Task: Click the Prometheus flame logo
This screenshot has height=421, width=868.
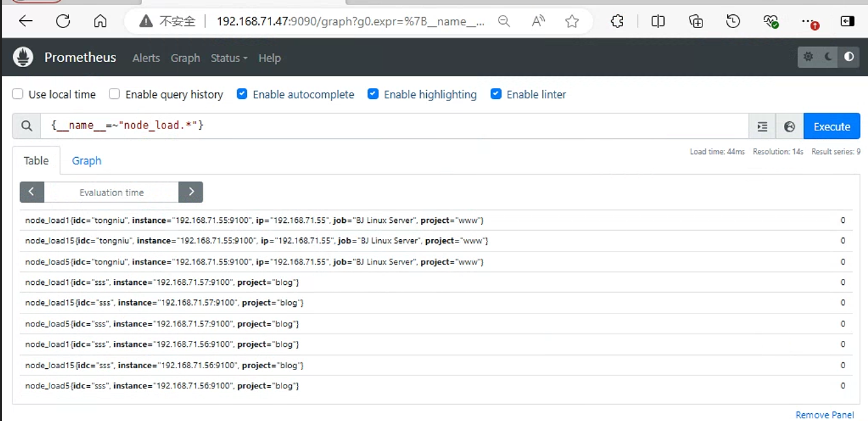Action: pyautogui.click(x=23, y=57)
